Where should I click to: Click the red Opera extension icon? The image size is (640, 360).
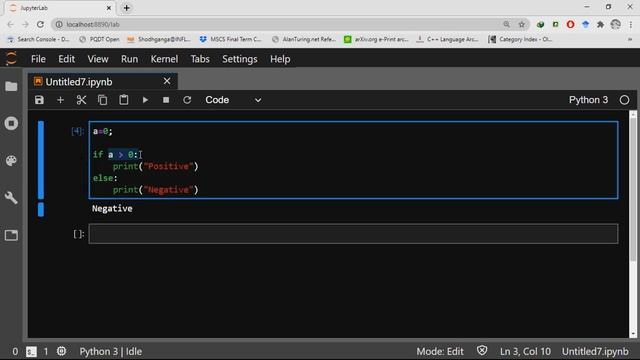(570, 24)
